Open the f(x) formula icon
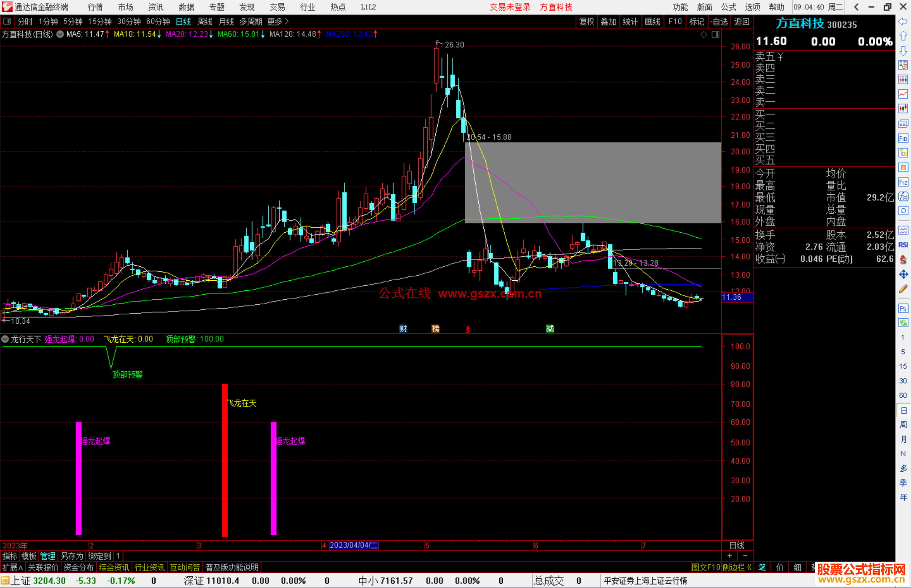 tap(903, 196)
